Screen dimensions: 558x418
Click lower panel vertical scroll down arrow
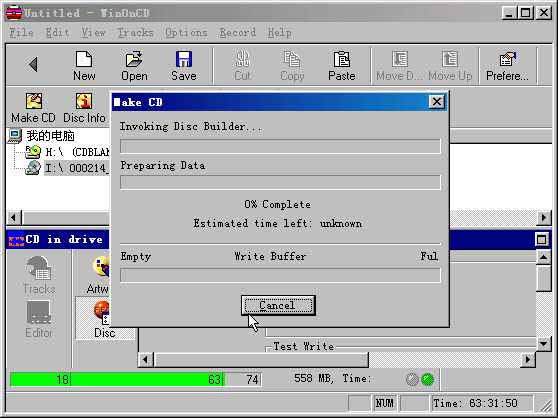(543, 344)
